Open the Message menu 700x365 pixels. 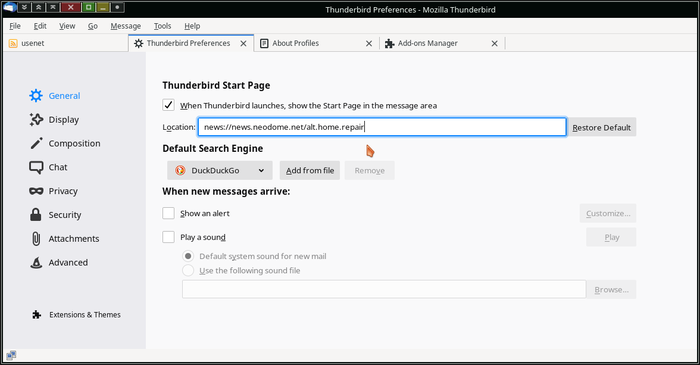click(125, 26)
